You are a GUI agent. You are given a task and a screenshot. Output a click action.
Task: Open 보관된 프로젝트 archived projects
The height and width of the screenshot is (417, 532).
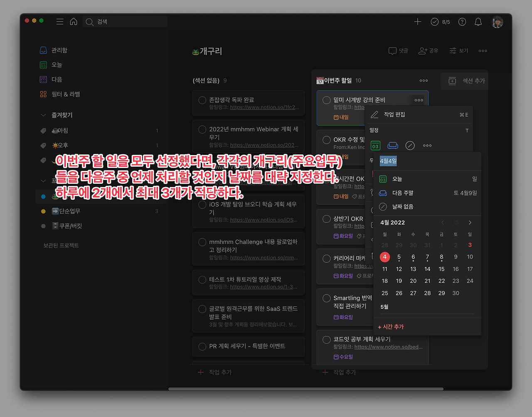[x=61, y=246]
